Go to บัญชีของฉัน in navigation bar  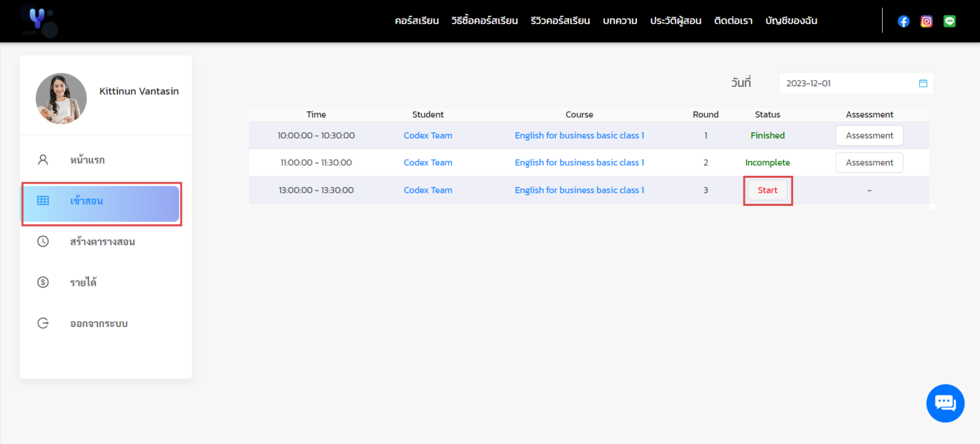coord(791,21)
